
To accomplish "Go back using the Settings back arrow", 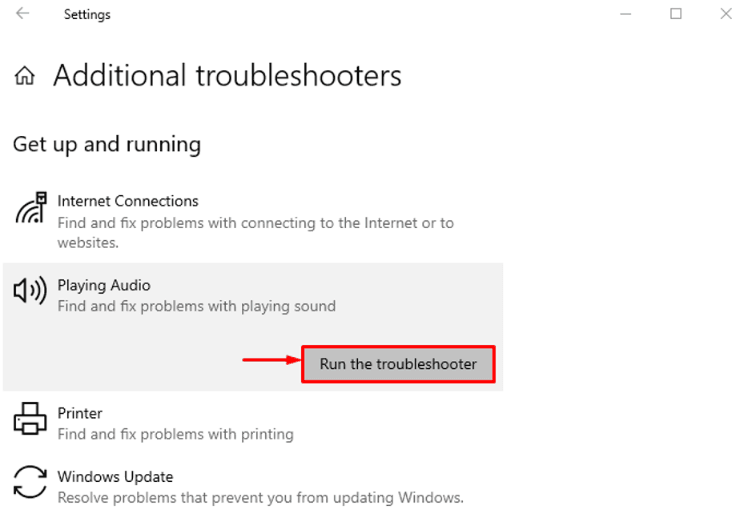I will tap(23, 14).
